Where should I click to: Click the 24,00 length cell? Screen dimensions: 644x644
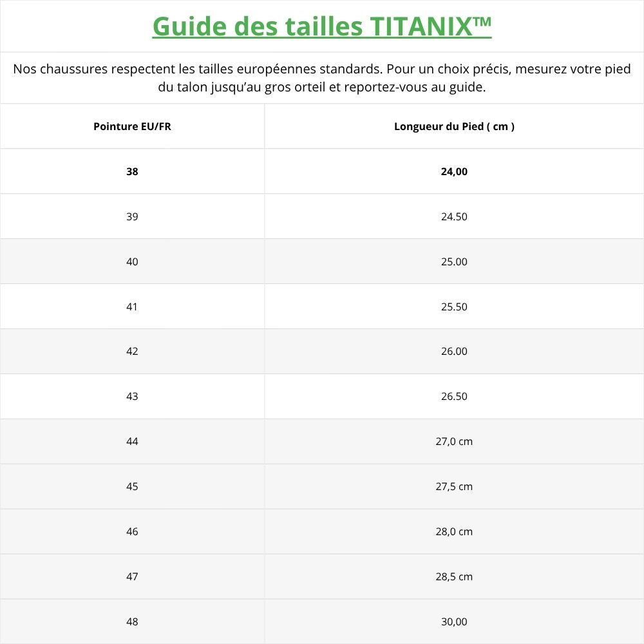[454, 171]
